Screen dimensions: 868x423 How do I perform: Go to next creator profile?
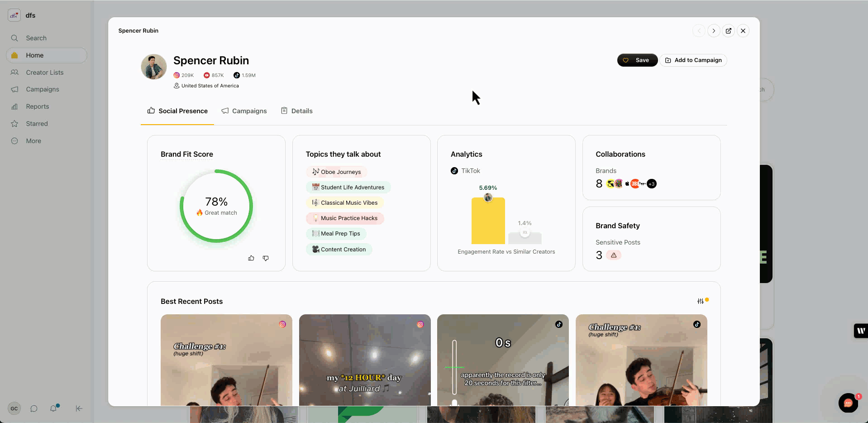tap(714, 31)
